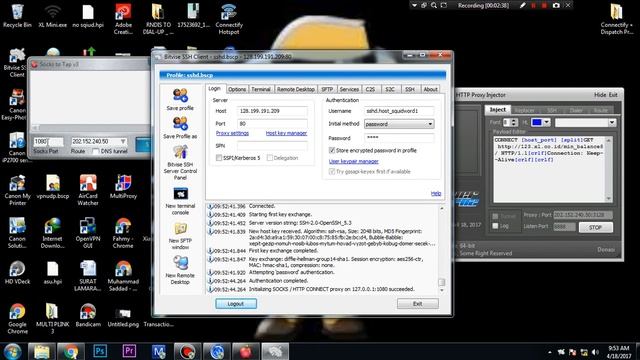Open highlight color dropdown in Injector
This screenshot has height=360, width=640.
click(x=547, y=122)
